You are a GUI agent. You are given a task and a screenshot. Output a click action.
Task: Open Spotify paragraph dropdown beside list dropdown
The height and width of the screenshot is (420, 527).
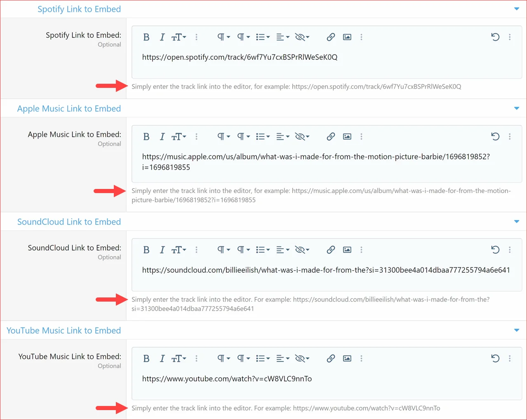click(243, 37)
